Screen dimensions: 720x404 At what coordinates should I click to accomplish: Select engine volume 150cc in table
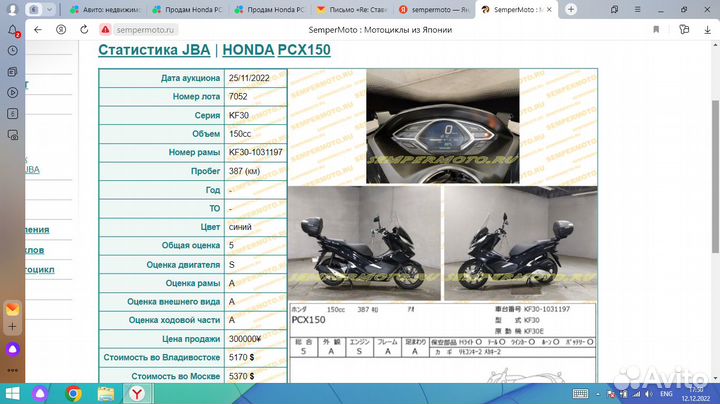coord(240,134)
